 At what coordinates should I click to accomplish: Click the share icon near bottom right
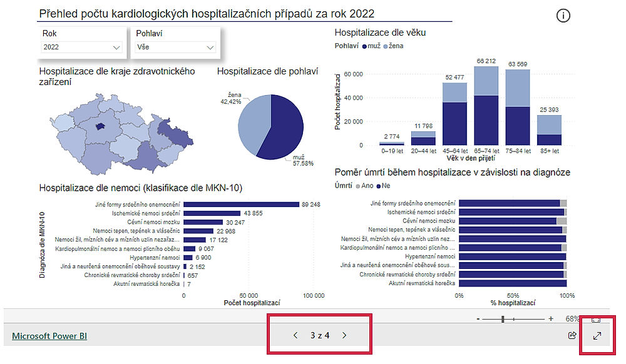point(572,335)
